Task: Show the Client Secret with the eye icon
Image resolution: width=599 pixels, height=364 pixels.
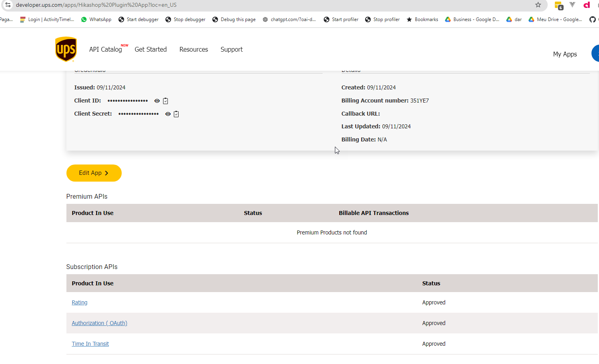Action: [168, 114]
